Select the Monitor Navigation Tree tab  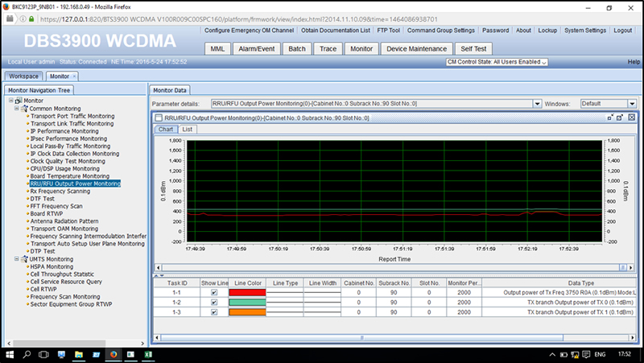coord(39,90)
